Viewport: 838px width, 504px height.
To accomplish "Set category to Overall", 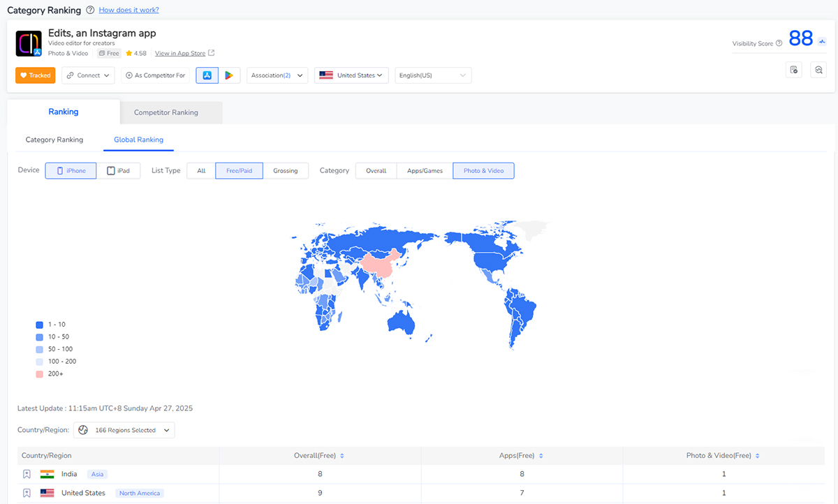I will coord(376,170).
